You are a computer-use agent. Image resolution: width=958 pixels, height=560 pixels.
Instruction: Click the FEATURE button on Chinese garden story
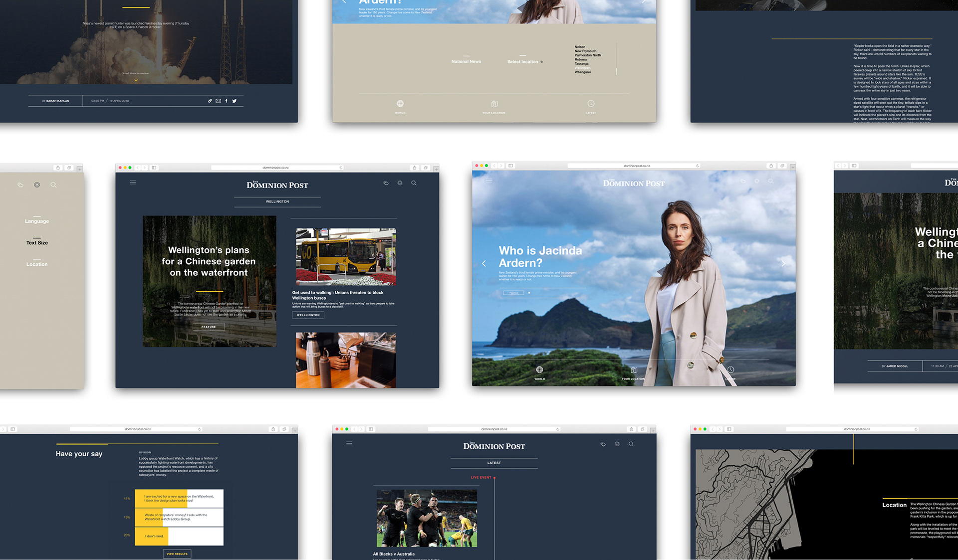click(209, 327)
